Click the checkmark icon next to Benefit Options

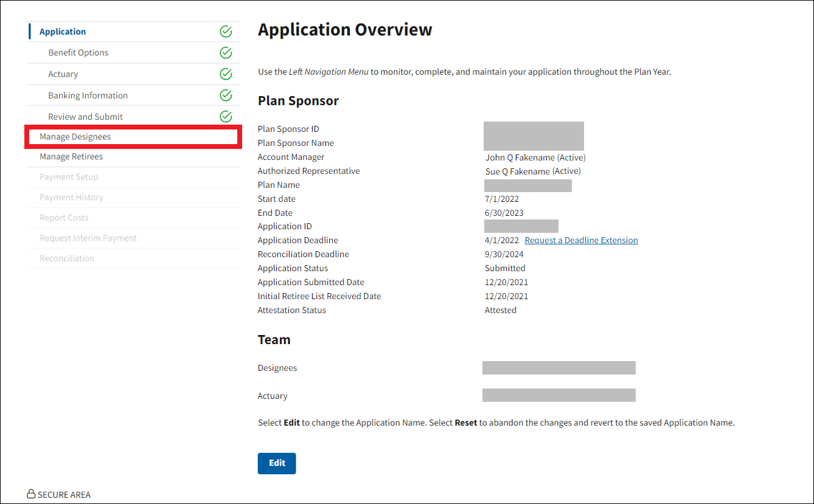[x=226, y=53]
